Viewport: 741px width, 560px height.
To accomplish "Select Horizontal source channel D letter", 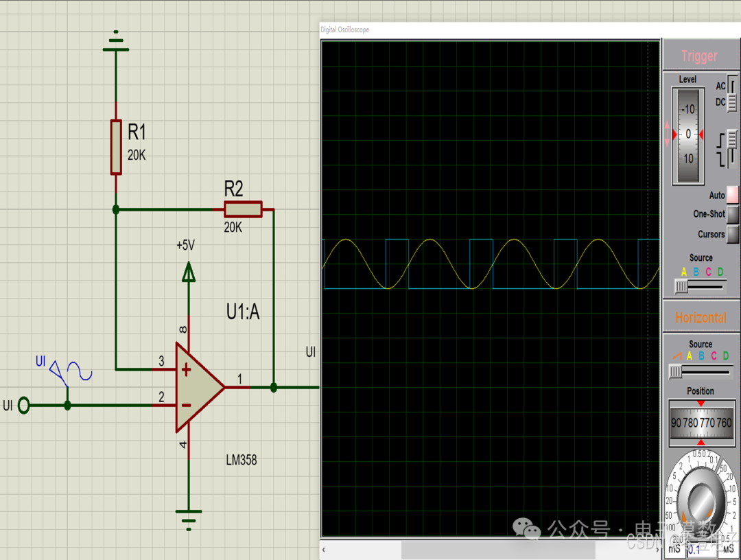I will click(726, 356).
